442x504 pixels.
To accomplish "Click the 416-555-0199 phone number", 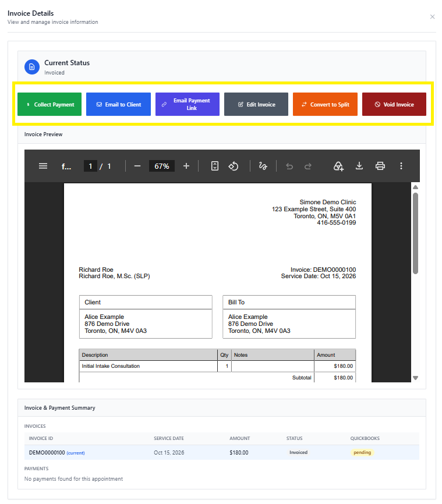I will pyautogui.click(x=337, y=223).
